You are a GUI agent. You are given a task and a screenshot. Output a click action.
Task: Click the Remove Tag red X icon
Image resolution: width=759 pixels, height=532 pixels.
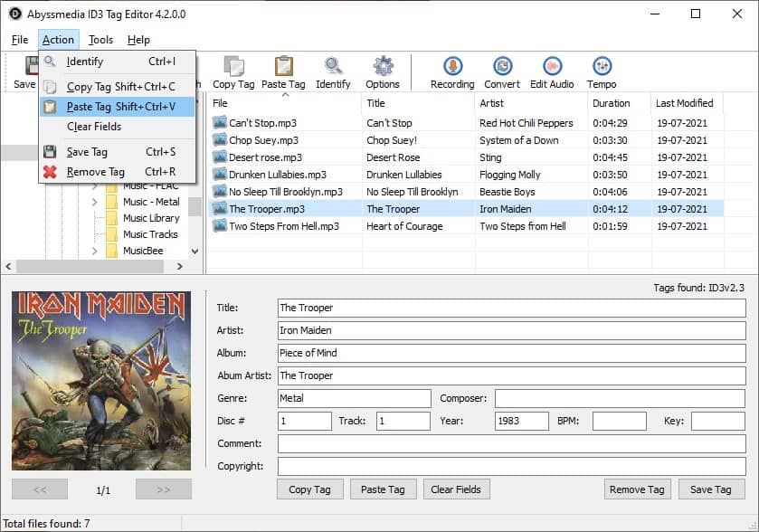50,172
